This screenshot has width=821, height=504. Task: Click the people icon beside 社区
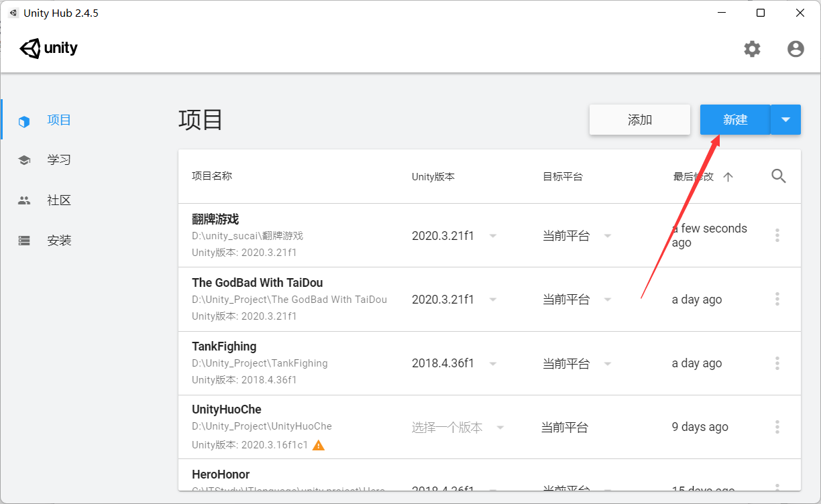pos(24,200)
